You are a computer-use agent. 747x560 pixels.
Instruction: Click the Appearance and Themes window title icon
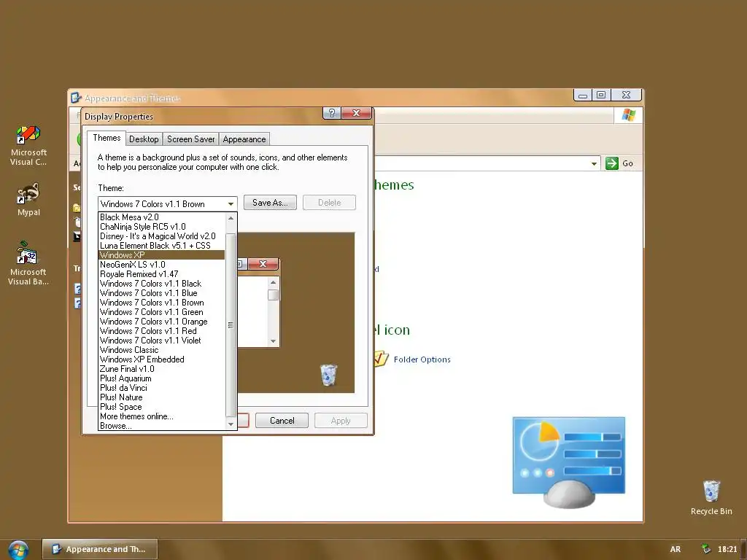[76, 98]
